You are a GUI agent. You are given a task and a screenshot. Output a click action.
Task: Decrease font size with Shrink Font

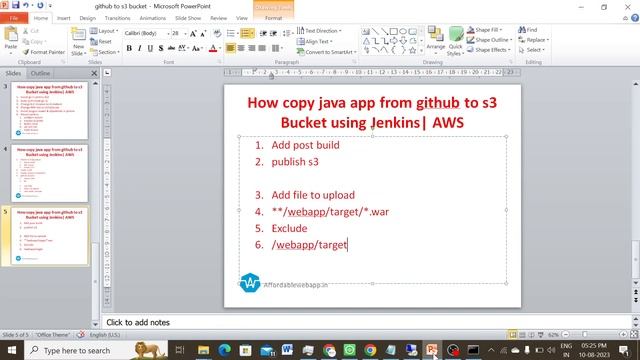tap(203, 33)
